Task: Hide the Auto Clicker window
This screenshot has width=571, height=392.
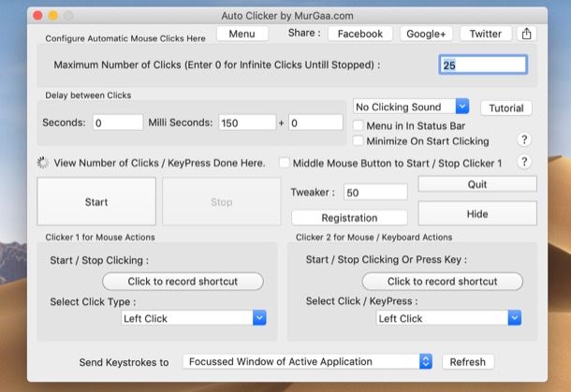Action: pos(477,213)
